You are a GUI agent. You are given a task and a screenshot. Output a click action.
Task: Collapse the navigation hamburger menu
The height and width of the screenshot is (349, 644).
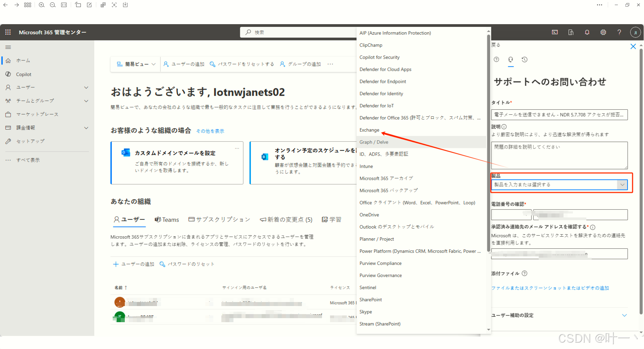(x=8, y=47)
